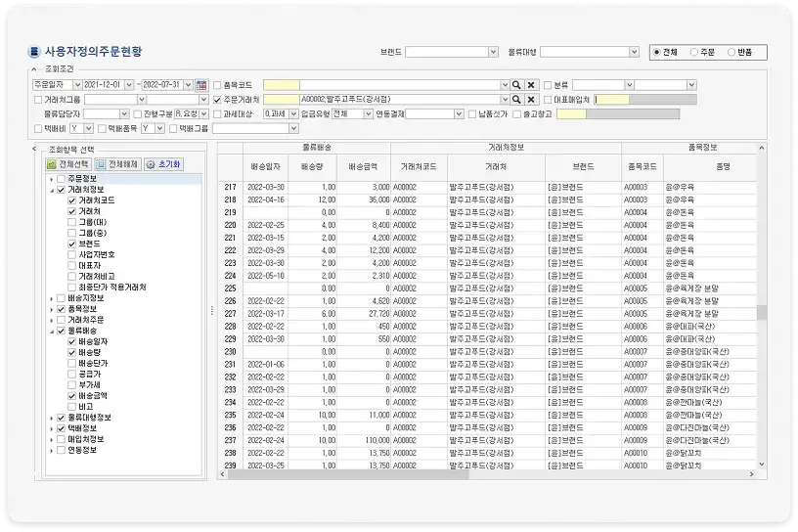Enable the 사업자번호 tree checkbox
The width and height of the screenshot is (798, 532).
tap(71, 254)
